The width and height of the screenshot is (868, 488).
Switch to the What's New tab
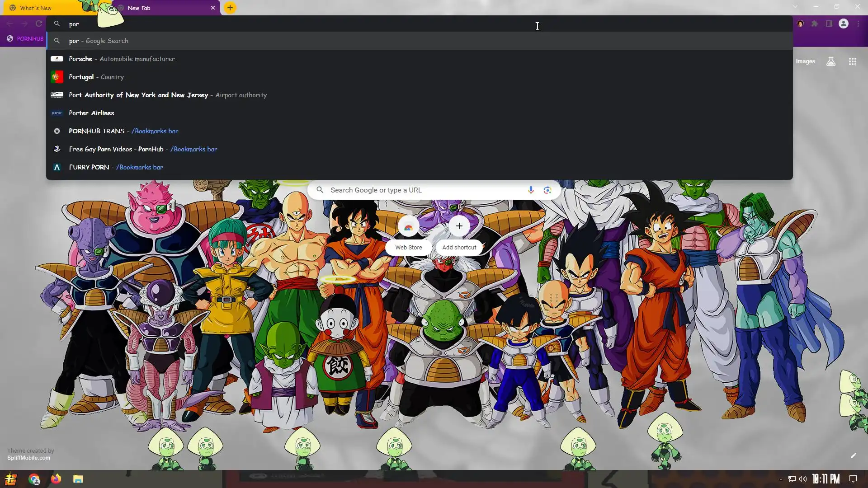(x=36, y=8)
